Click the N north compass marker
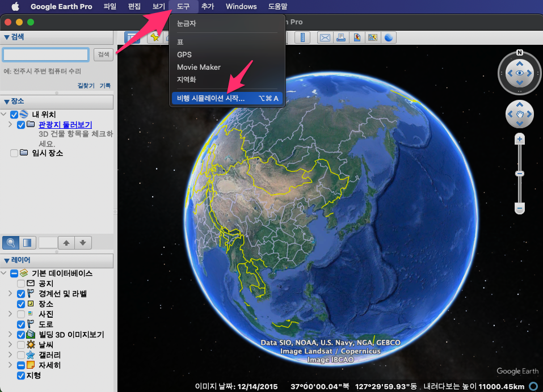 point(519,53)
